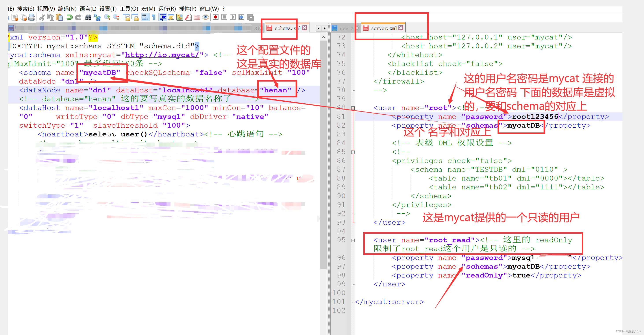Close the schema.xml tab
This screenshot has height=335, width=644.
click(x=305, y=28)
